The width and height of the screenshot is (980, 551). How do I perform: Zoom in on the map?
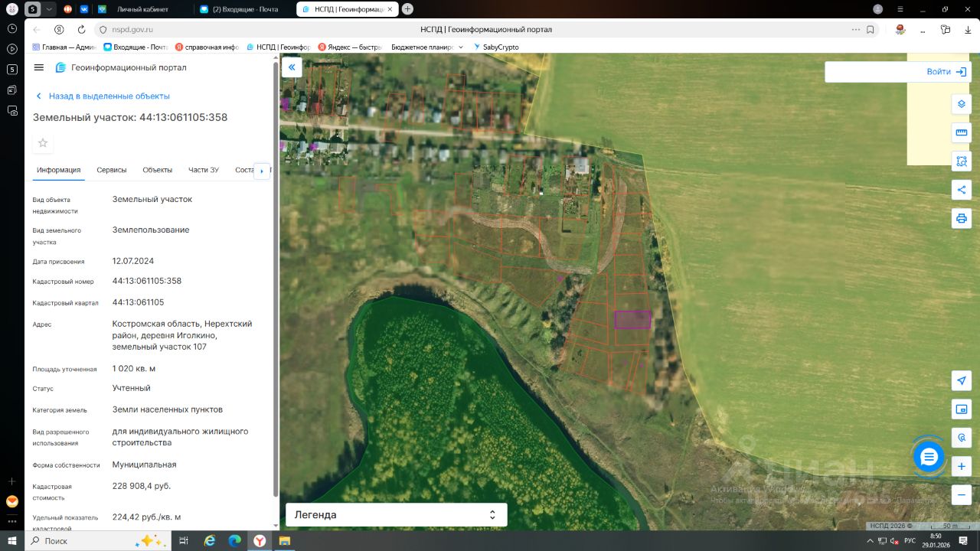[x=962, y=466]
